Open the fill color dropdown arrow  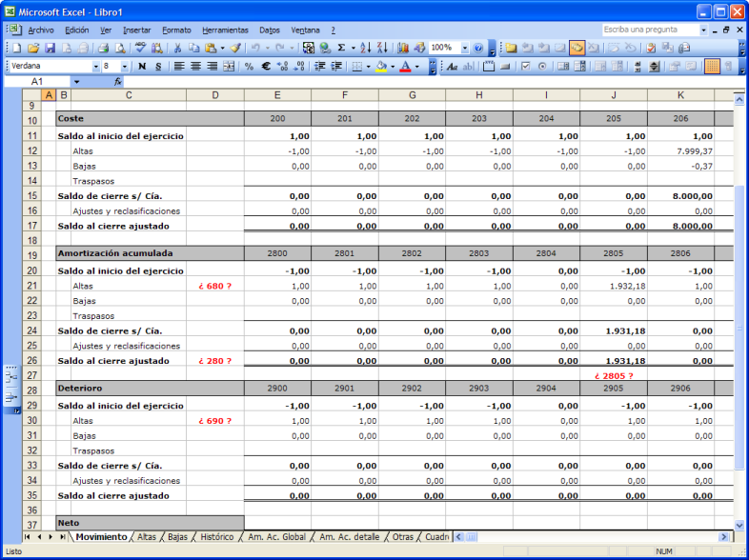(x=393, y=67)
